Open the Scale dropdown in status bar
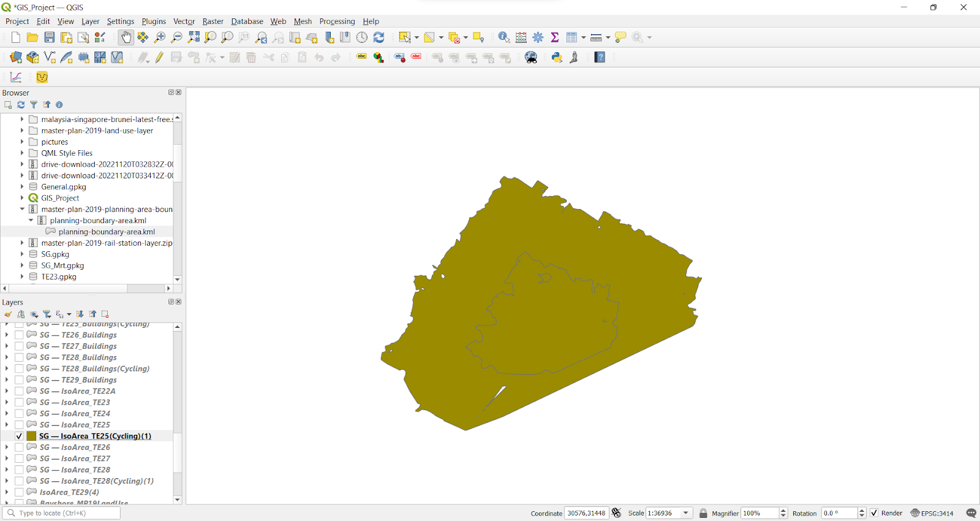The height and width of the screenshot is (521, 980). [x=686, y=513]
